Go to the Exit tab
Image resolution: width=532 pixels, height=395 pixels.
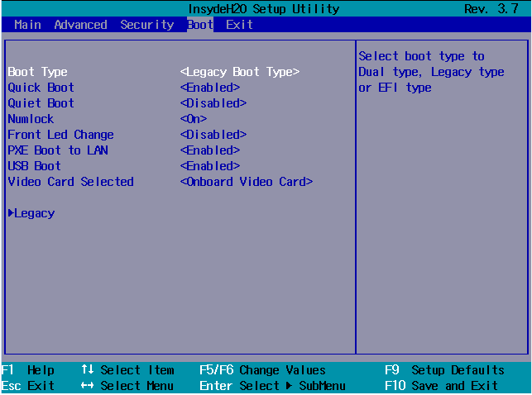tap(239, 25)
